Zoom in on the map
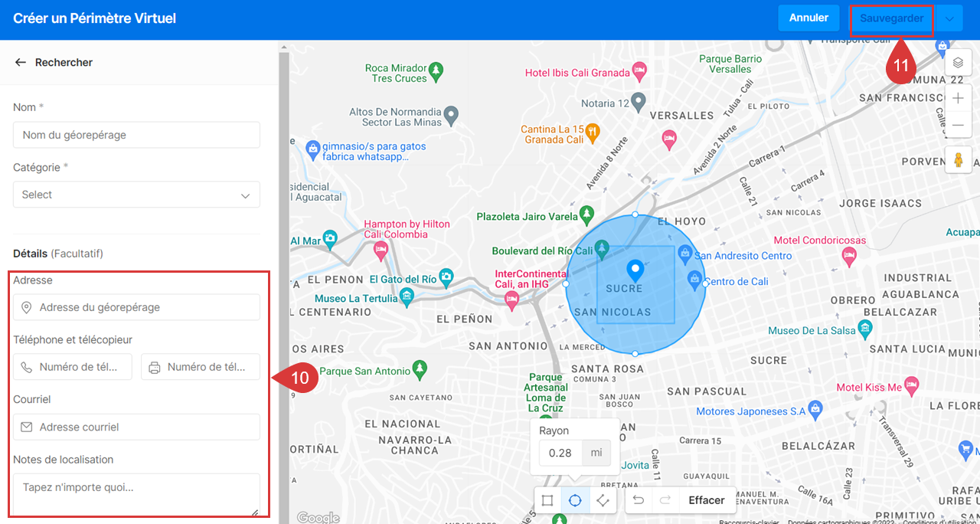The height and width of the screenshot is (524, 980). 958,98
